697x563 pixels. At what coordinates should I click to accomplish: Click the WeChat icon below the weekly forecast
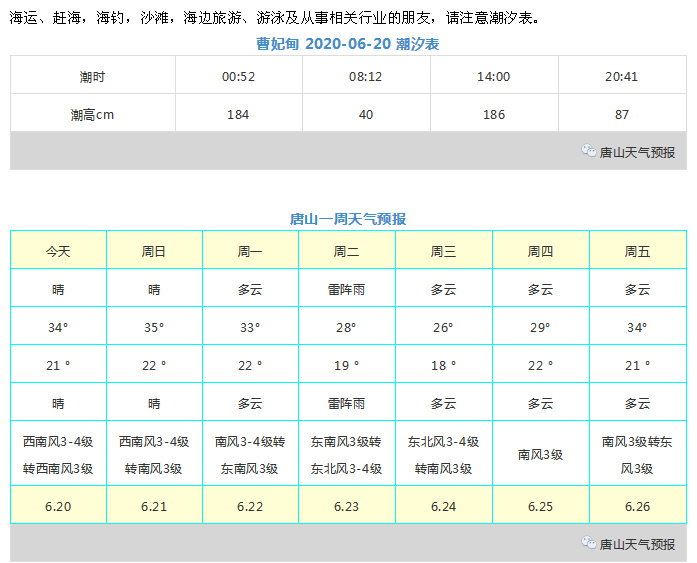click(589, 543)
